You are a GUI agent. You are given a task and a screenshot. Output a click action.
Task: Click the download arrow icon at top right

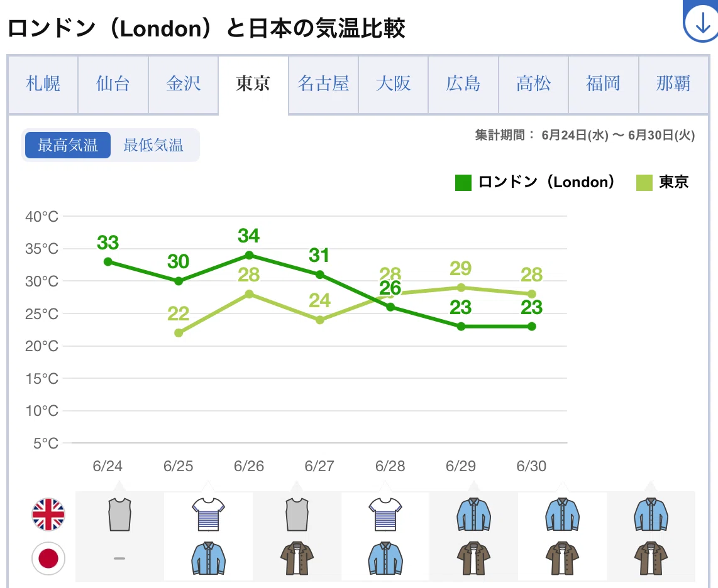[x=702, y=21]
